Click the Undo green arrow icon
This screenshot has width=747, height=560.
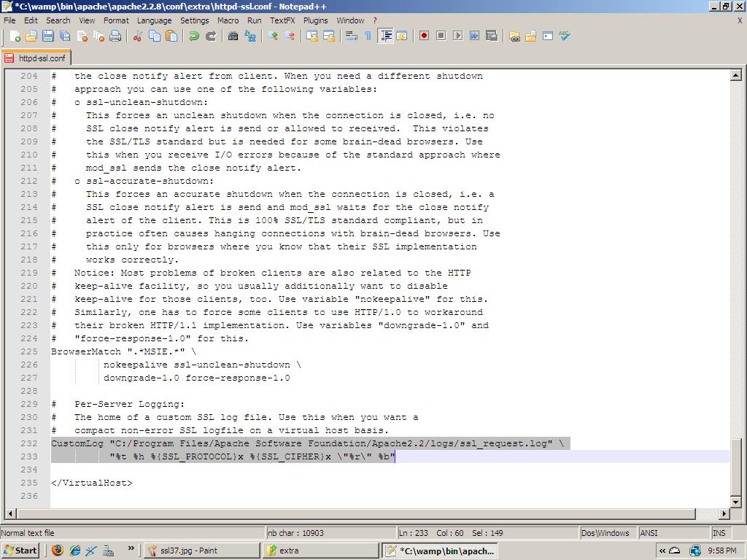[x=194, y=36]
